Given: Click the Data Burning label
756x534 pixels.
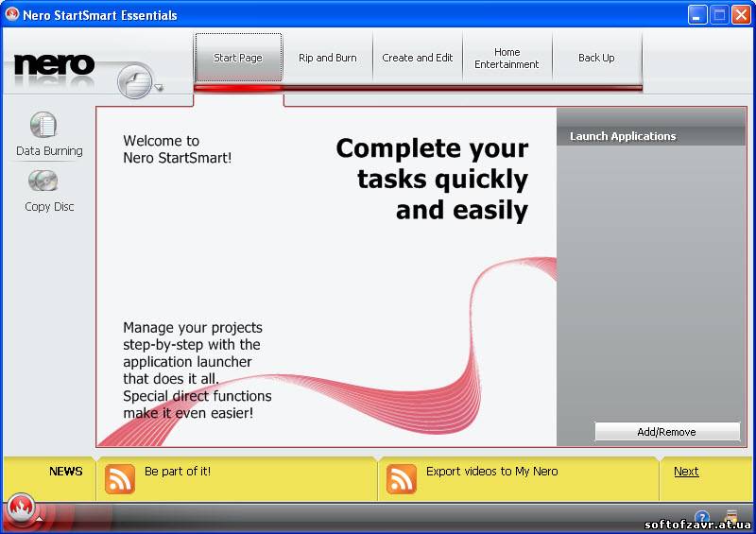Looking at the screenshot, I should click(49, 151).
